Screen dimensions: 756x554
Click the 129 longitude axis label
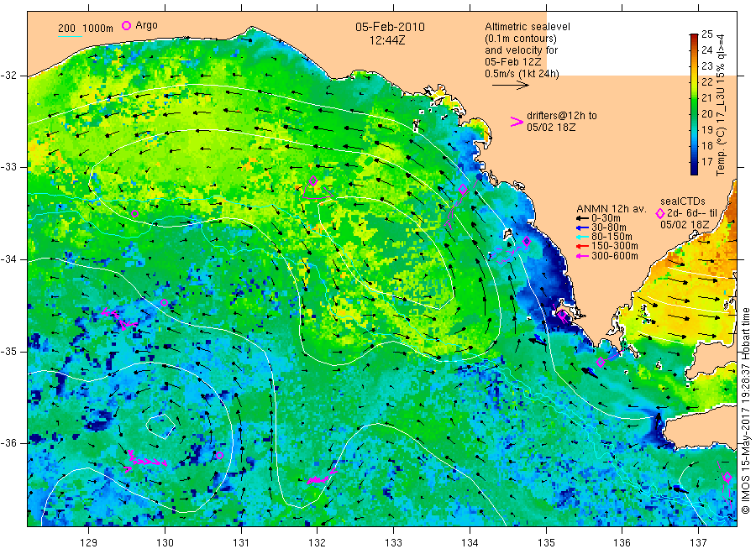[x=89, y=542]
